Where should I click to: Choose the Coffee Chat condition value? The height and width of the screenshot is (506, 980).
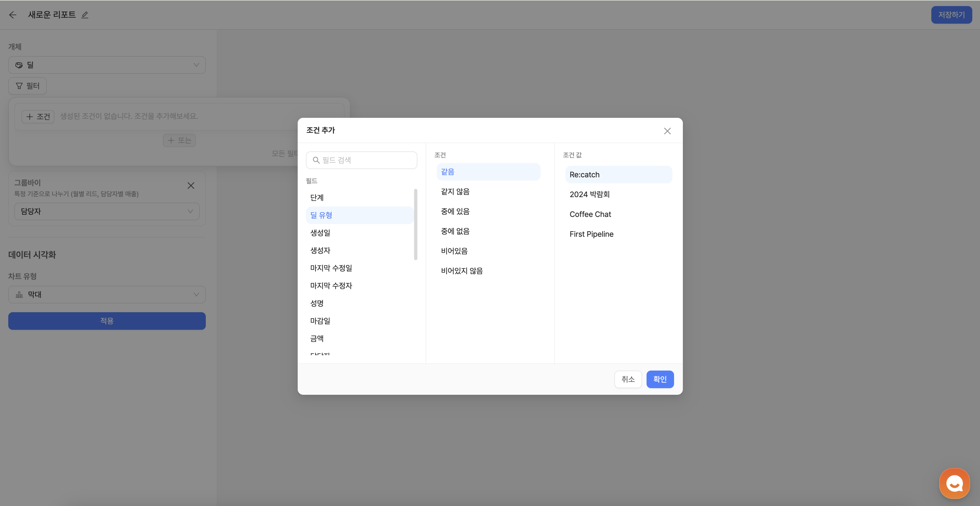pyautogui.click(x=590, y=214)
